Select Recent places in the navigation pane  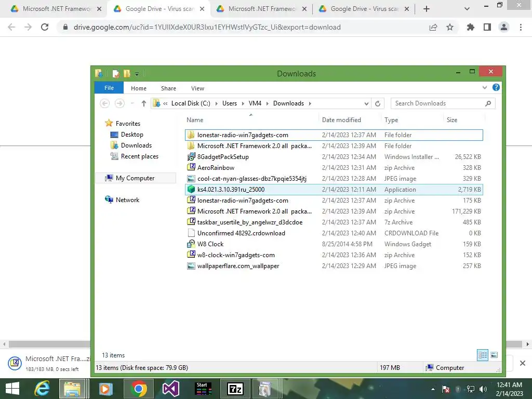139,156
